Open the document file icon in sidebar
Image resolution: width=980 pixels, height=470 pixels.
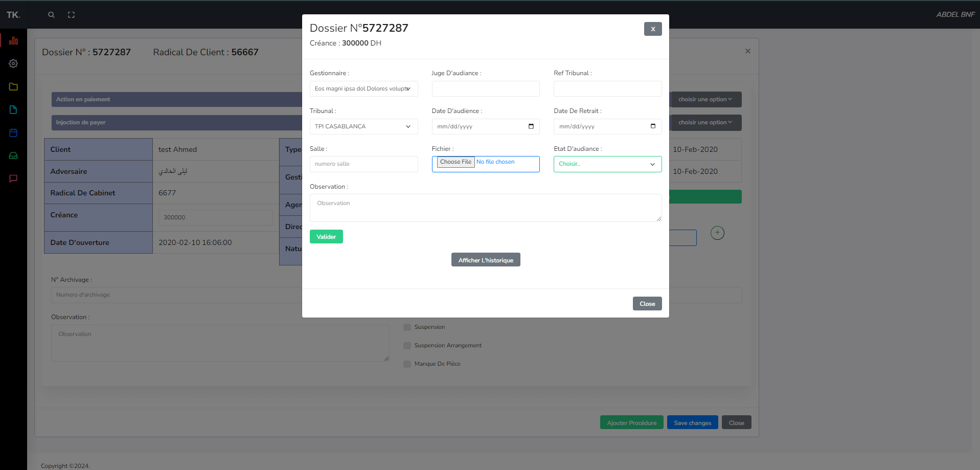(13, 109)
